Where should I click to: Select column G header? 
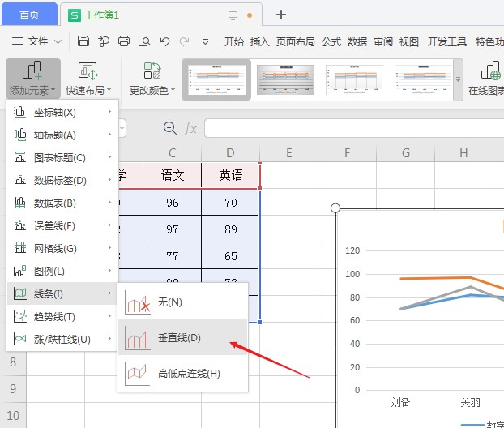406,152
